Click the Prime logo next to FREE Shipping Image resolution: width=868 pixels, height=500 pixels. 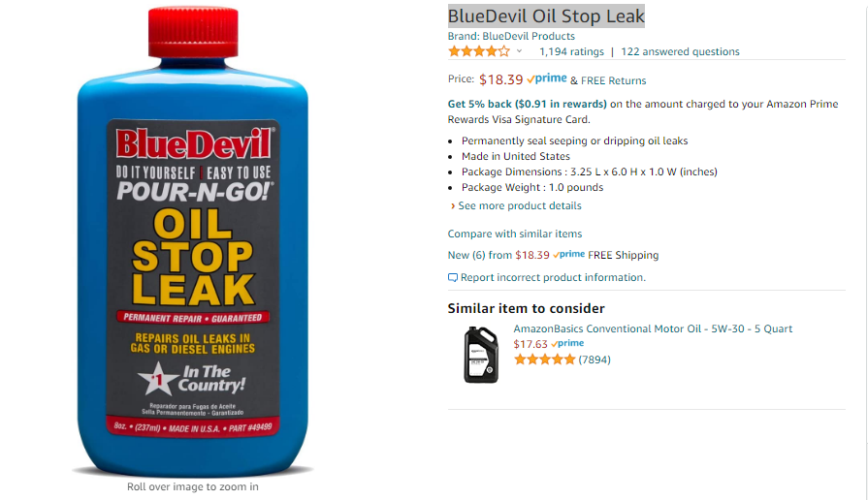569,255
